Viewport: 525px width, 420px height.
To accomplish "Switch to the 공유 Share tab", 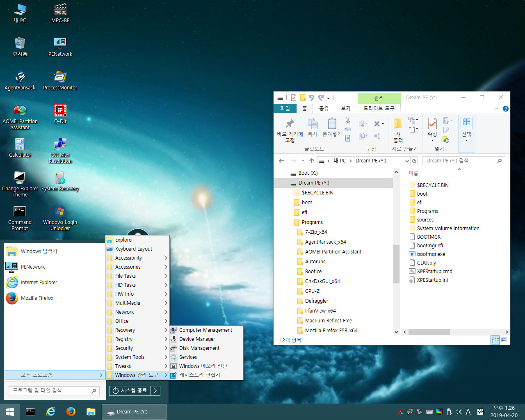I will click(x=324, y=108).
